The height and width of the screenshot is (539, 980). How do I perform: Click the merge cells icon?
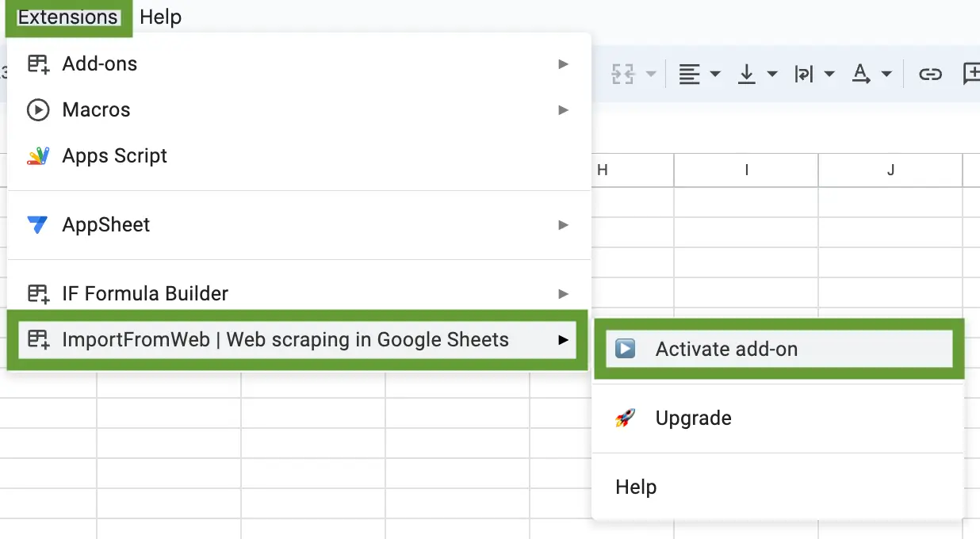click(x=623, y=75)
